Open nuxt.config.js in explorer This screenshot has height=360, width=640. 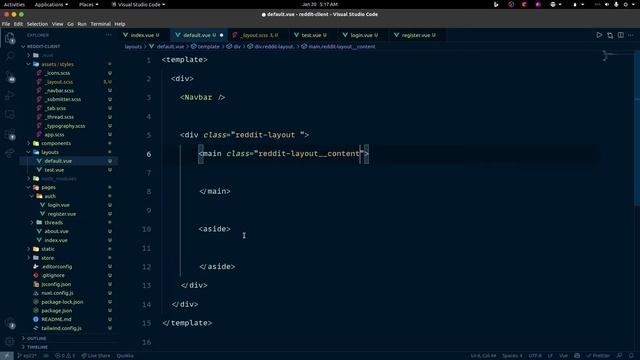click(x=57, y=293)
